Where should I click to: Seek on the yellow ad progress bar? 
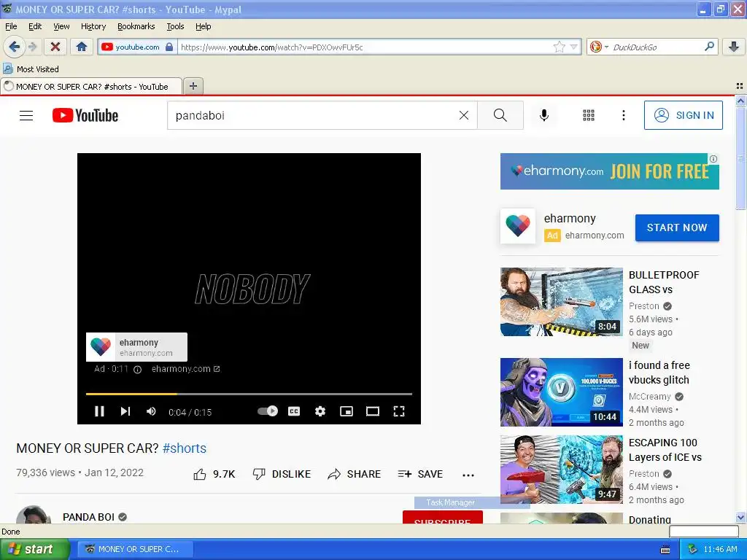pos(249,394)
